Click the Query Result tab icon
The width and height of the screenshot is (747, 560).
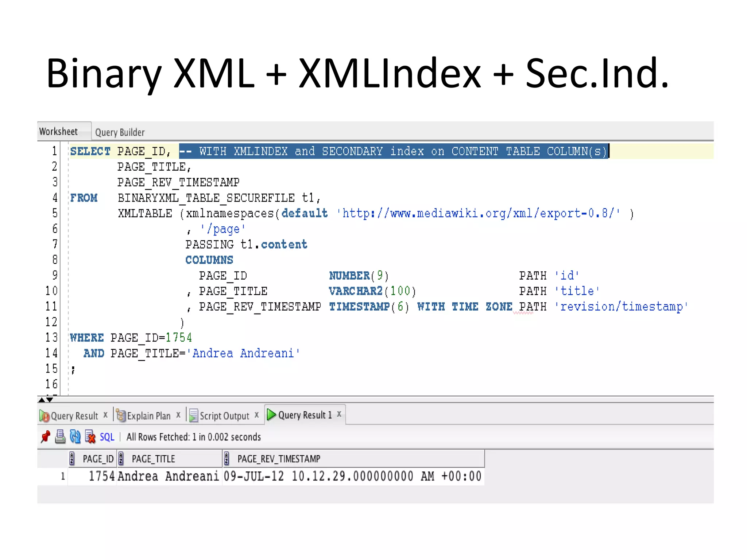click(x=44, y=416)
